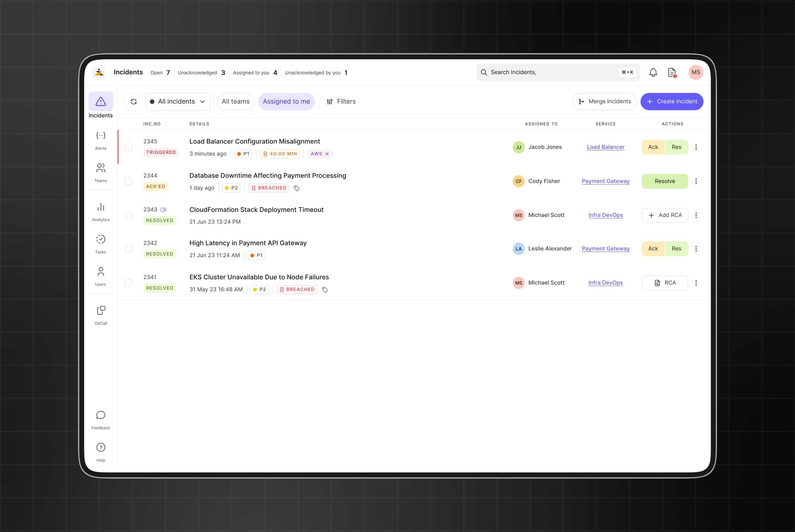Screen dimensions: 795x532
Task: Expand the All incidents dropdown
Action: point(178,102)
